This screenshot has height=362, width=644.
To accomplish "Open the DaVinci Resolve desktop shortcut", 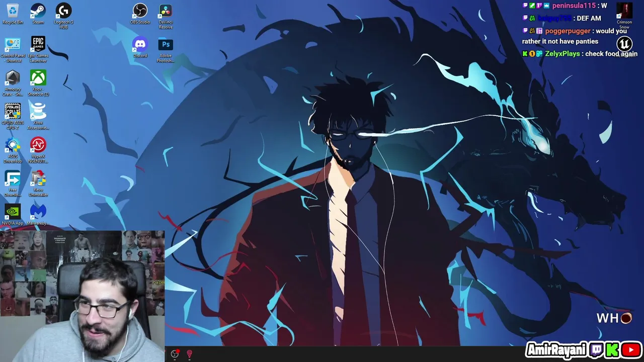I will pos(166,16).
